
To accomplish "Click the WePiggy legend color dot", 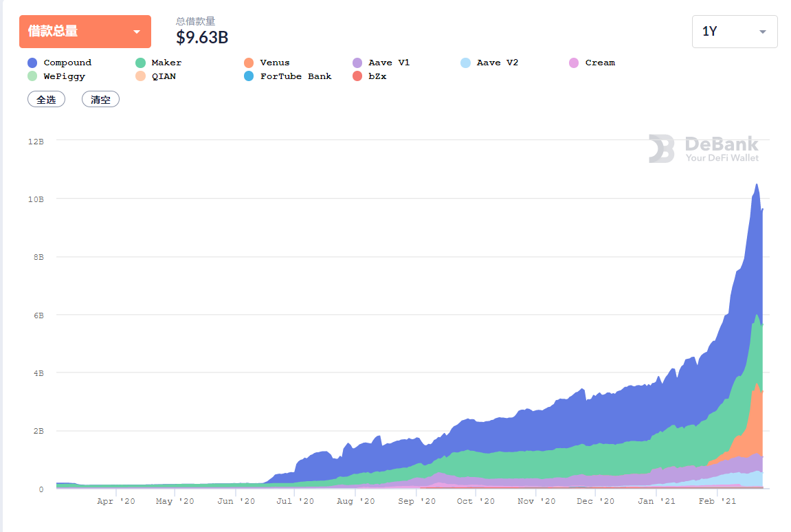I will click(x=32, y=76).
